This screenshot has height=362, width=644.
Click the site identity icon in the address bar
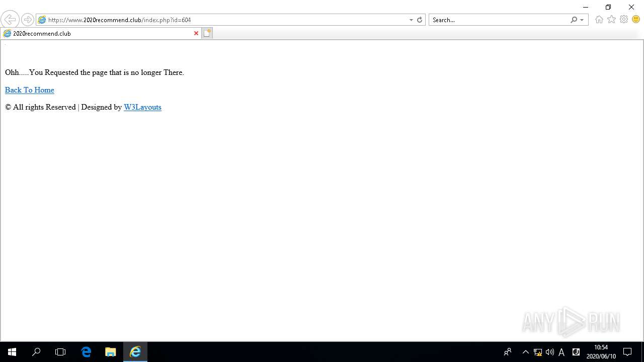tap(42, 20)
